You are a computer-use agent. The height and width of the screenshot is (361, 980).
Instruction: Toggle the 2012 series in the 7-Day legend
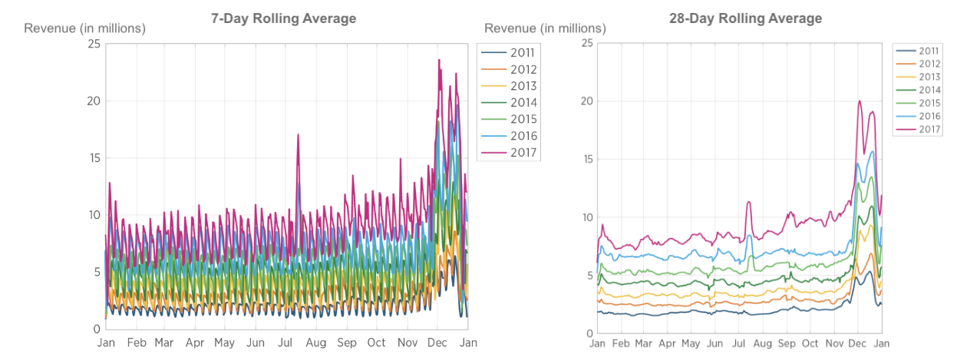(x=509, y=70)
